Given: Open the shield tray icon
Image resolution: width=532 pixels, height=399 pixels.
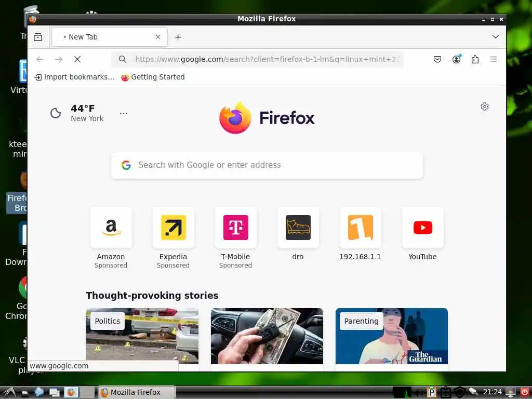Looking at the screenshot, I should (460, 392).
